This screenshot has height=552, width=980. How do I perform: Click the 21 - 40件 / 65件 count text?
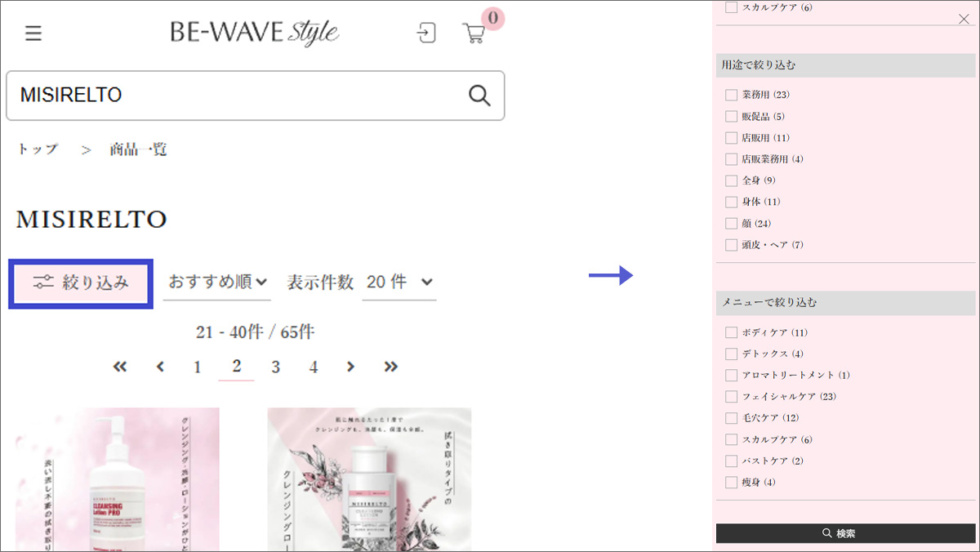(255, 332)
